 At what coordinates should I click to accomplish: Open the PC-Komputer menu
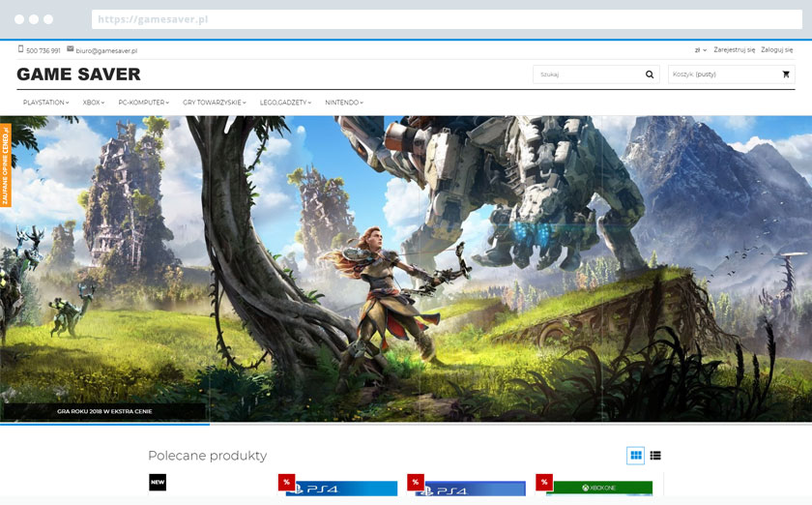(143, 103)
